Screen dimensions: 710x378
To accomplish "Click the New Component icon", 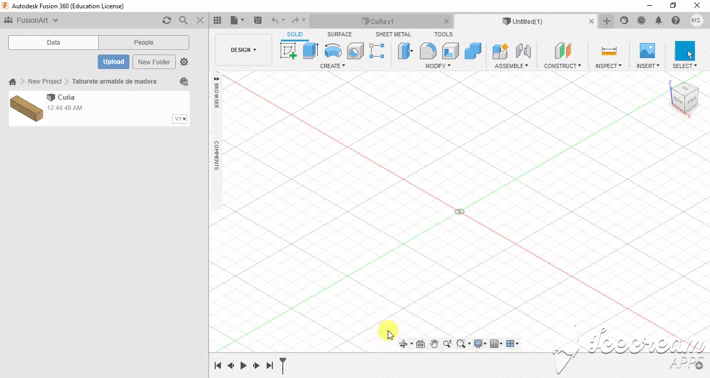I will [x=500, y=51].
